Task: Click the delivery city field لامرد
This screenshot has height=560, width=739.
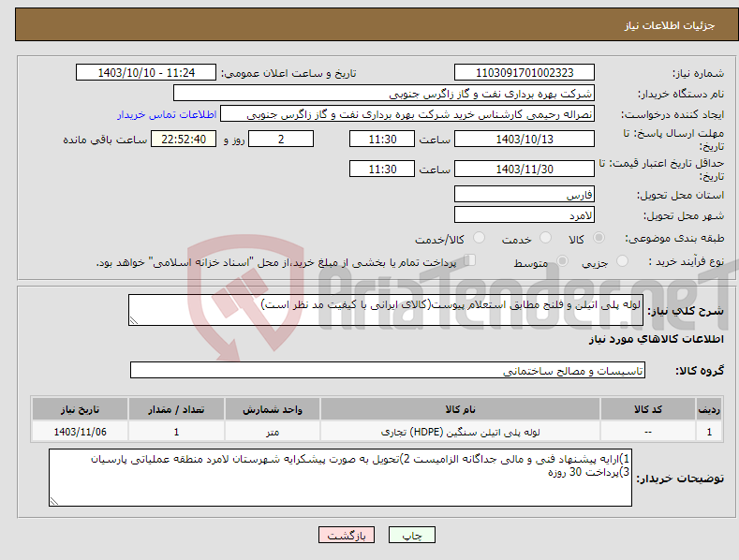Action: pyautogui.click(x=525, y=215)
